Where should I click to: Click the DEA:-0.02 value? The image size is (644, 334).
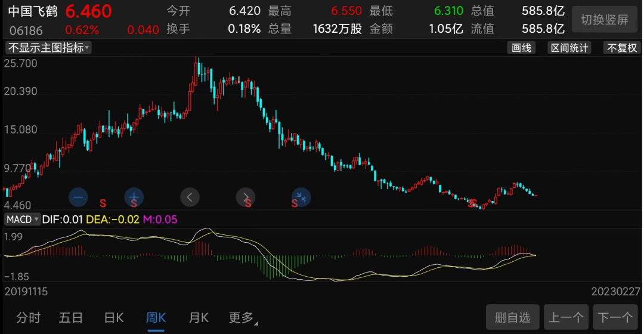[113, 219]
